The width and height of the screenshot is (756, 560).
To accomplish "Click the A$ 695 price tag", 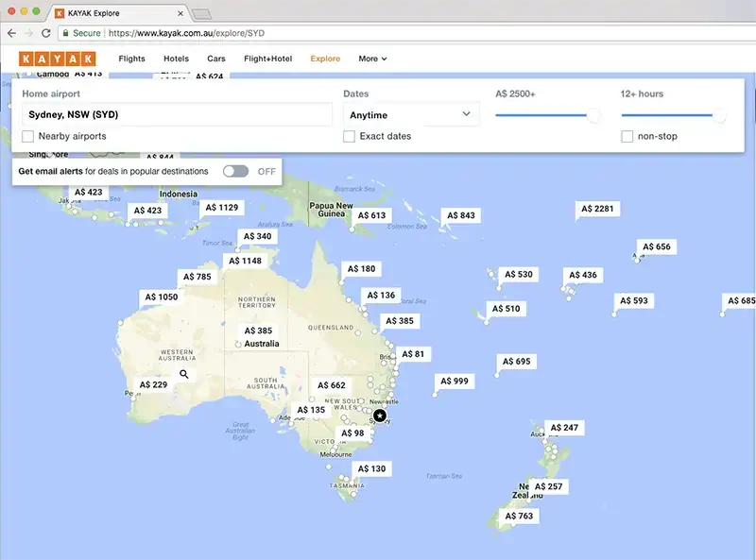I will click(516, 361).
